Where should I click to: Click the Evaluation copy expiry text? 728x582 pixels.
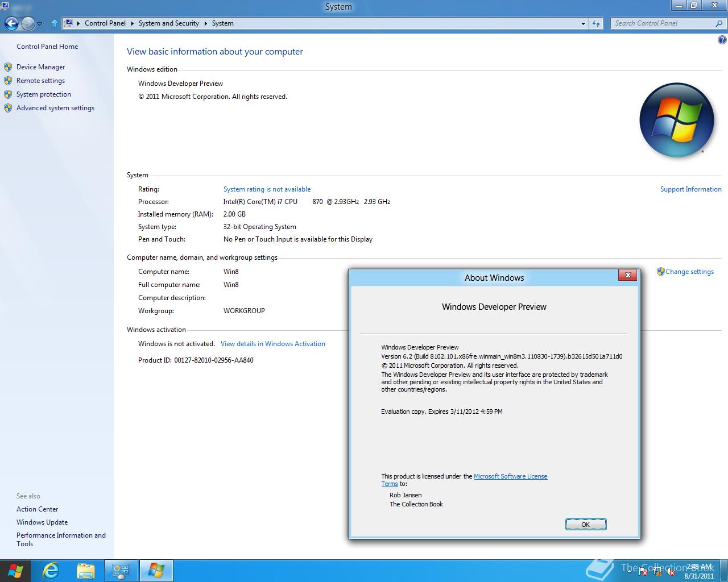pos(442,411)
